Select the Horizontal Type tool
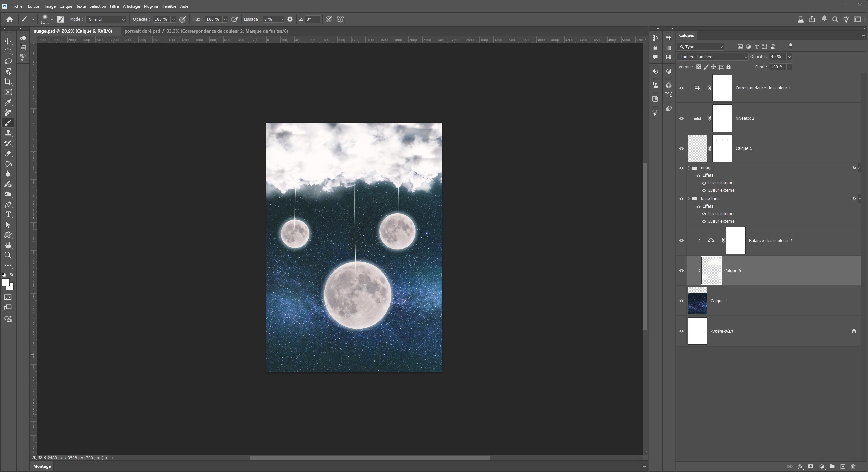Viewport: 868px width, 472px height. (x=8, y=215)
